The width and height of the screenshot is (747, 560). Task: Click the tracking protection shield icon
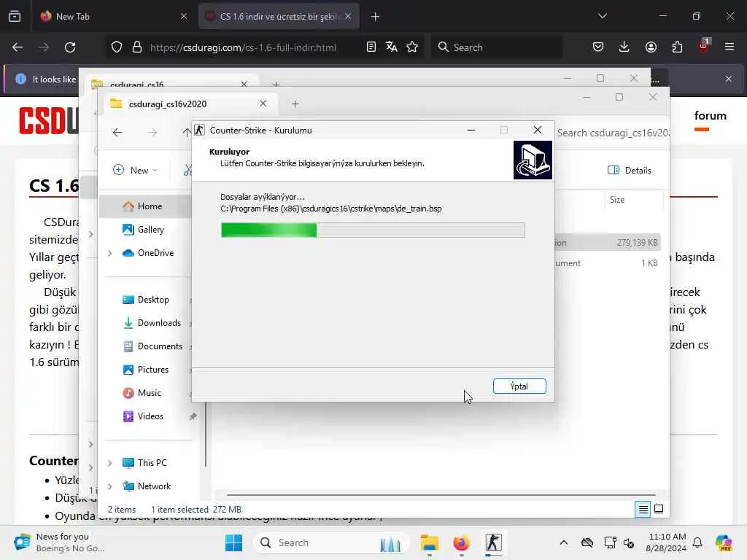click(x=117, y=47)
